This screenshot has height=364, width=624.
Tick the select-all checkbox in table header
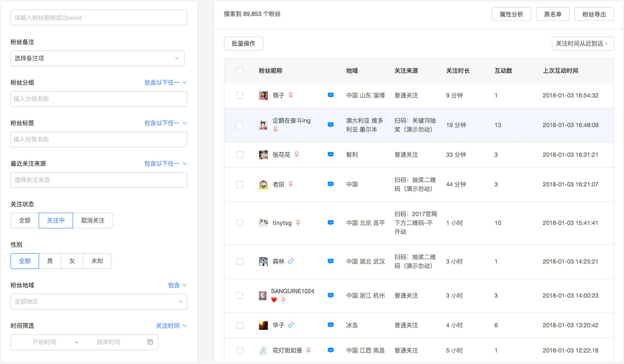[240, 71]
